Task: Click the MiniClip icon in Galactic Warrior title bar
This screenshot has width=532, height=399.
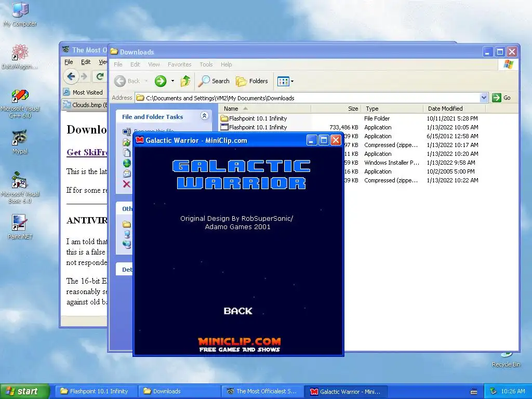Action: coord(139,140)
